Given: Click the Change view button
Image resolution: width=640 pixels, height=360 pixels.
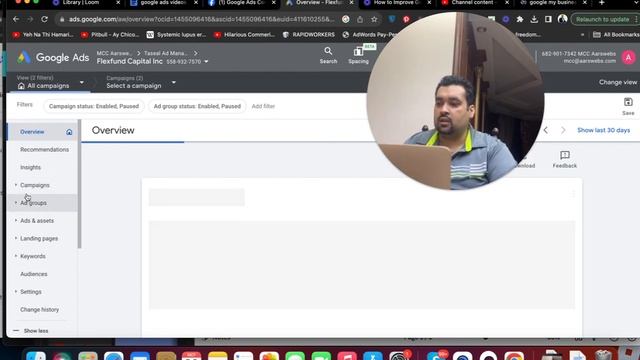Looking at the screenshot, I should (x=618, y=82).
